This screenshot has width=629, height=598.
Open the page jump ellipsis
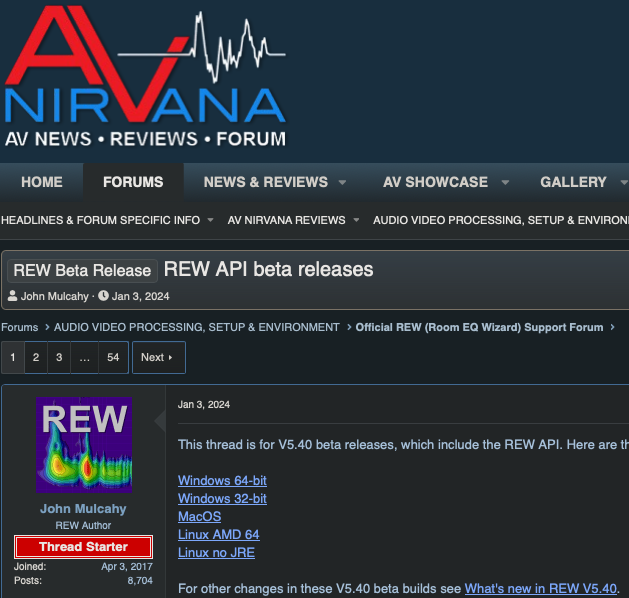(x=84, y=357)
